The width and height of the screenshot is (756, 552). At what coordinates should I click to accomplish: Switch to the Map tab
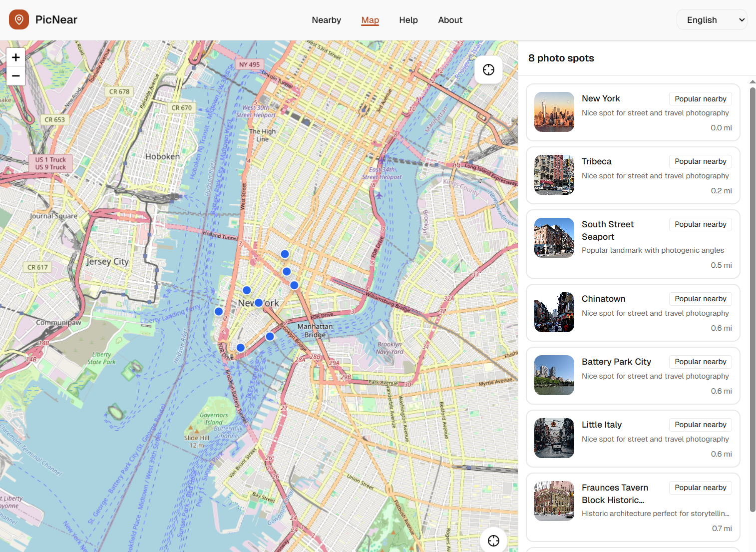point(370,20)
